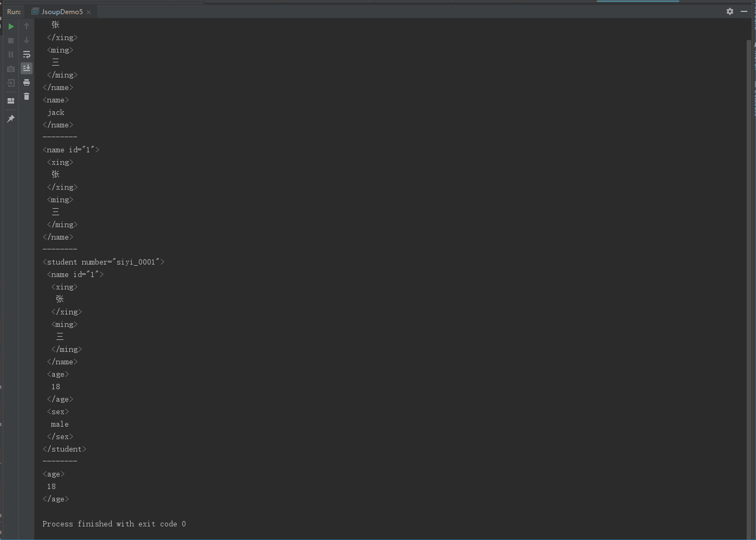Click the Exit icon with arrow into box
Viewport: 756px width, 540px height.
pyautogui.click(x=11, y=83)
